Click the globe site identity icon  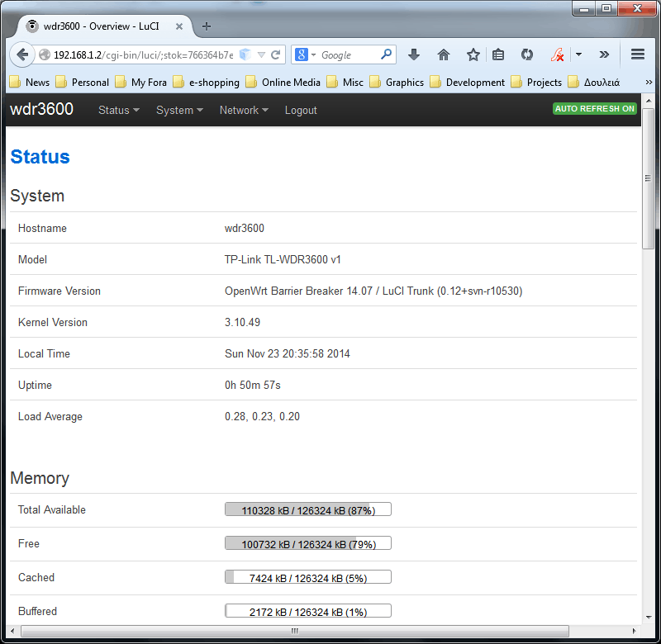45,54
